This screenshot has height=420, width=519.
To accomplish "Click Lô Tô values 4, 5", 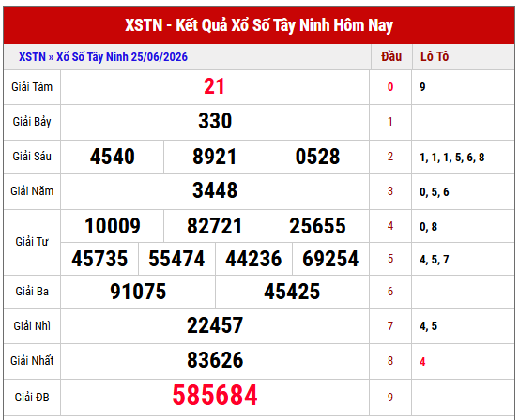I will tap(428, 326).
